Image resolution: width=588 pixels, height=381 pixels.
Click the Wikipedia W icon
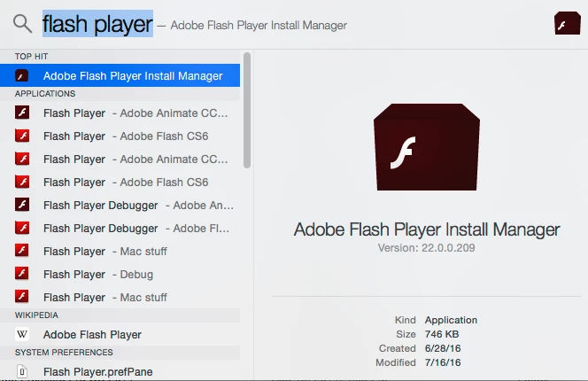[x=22, y=334]
